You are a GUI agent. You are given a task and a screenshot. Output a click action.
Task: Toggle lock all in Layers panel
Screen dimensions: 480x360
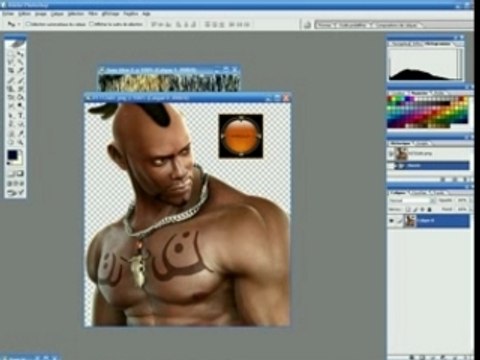[430, 209]
